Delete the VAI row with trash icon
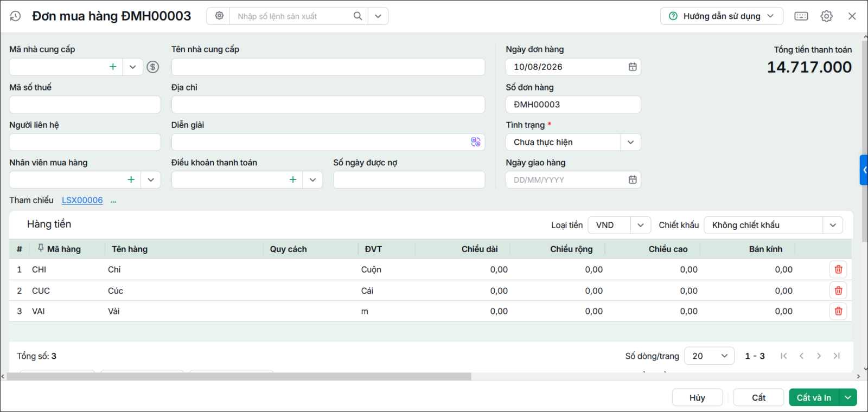This screenshot has width=868, height=412. pos(838,311)
